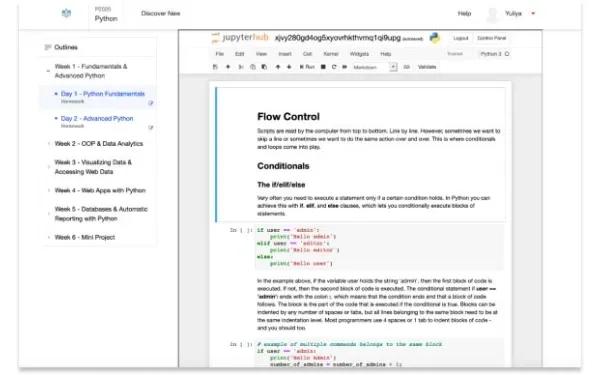Click the Validate button in the toolbar

click(427, 67)
